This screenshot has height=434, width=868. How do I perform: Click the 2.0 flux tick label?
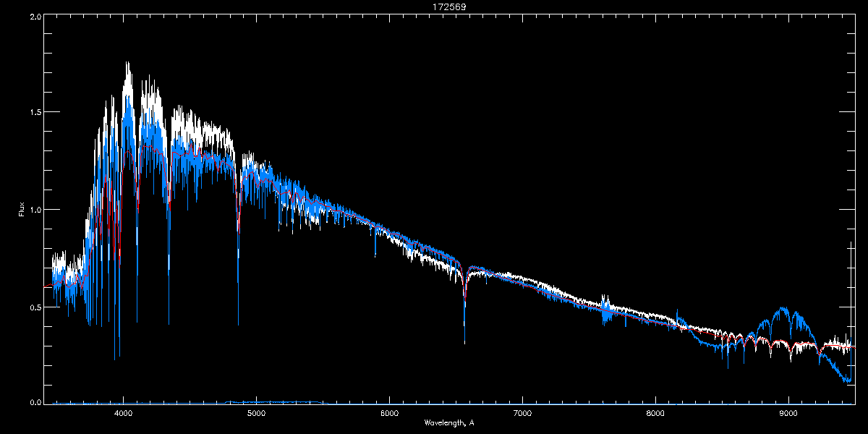coord(34,16)
